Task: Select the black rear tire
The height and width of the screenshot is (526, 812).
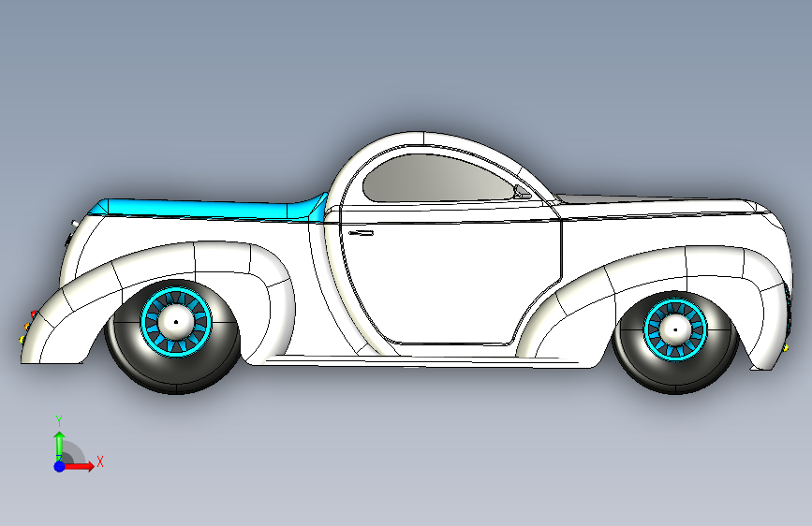Action: [176, 373]
